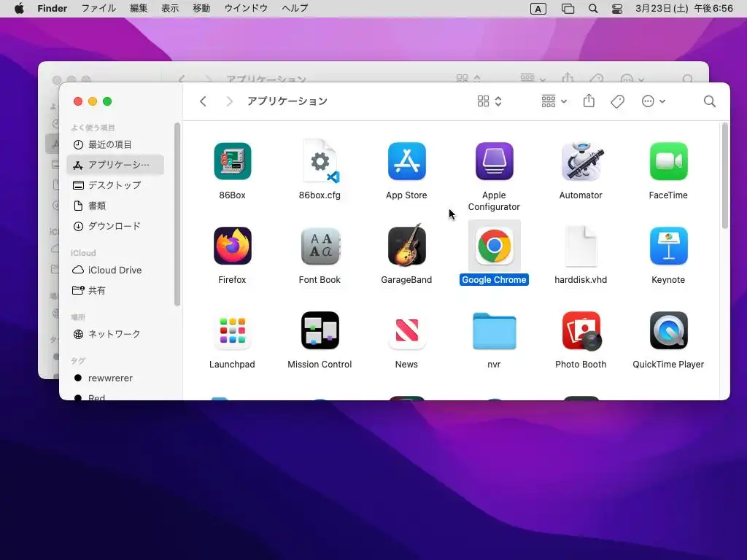Open ネットワーク in the sidebar
Screen dimensions: 747x560
(116, 334)
